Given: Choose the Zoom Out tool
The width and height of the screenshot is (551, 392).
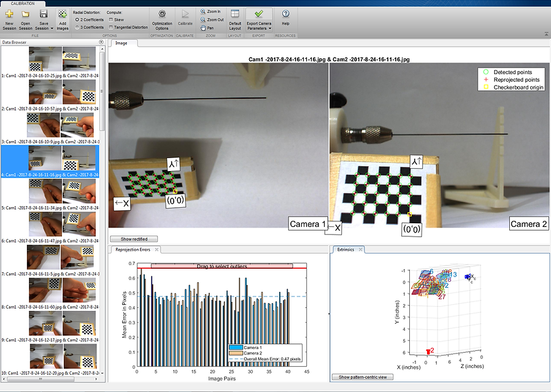Looking at the screenshot, I should [x=212, y=20].
